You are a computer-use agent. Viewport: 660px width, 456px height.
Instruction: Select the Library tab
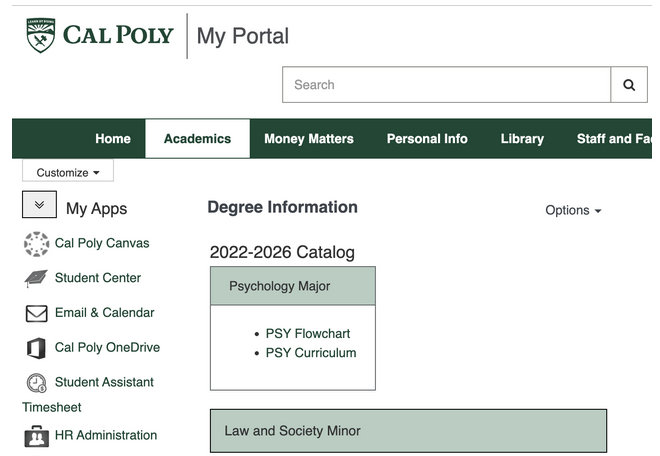point(522,139)
